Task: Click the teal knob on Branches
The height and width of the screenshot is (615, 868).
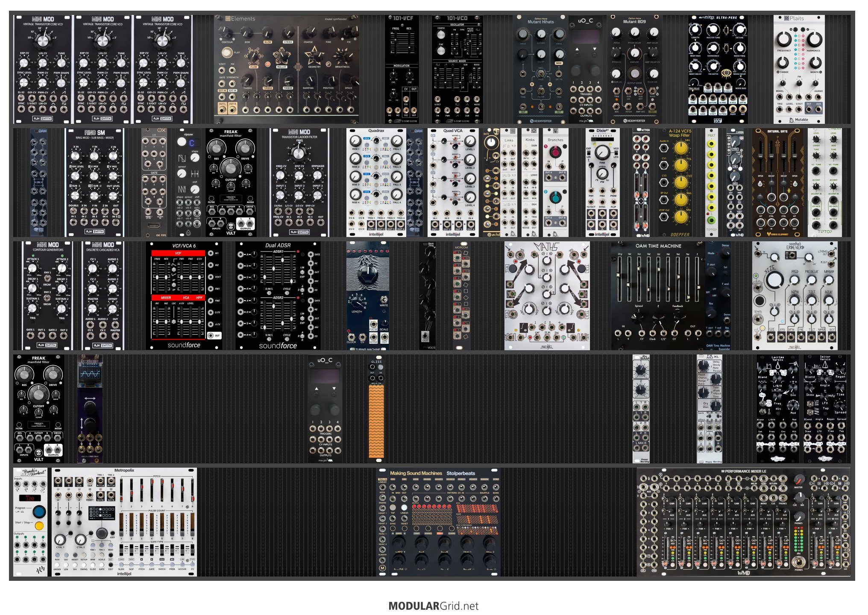Action: [x=555, y=197]
